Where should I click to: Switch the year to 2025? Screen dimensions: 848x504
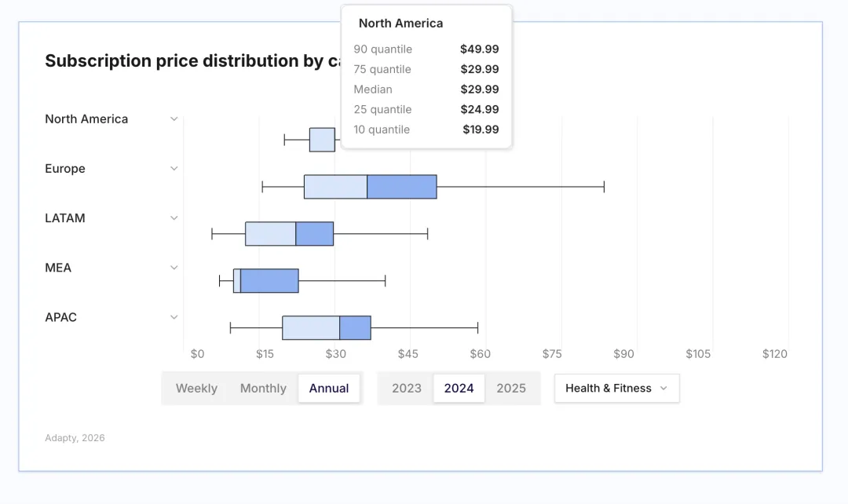(x=511, y=388)
